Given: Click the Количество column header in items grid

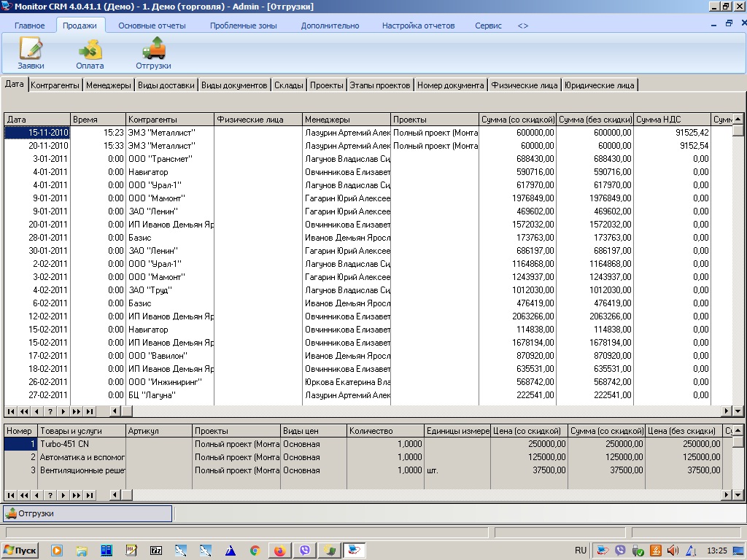Looking at the screenshot, I should pos(385,431).
